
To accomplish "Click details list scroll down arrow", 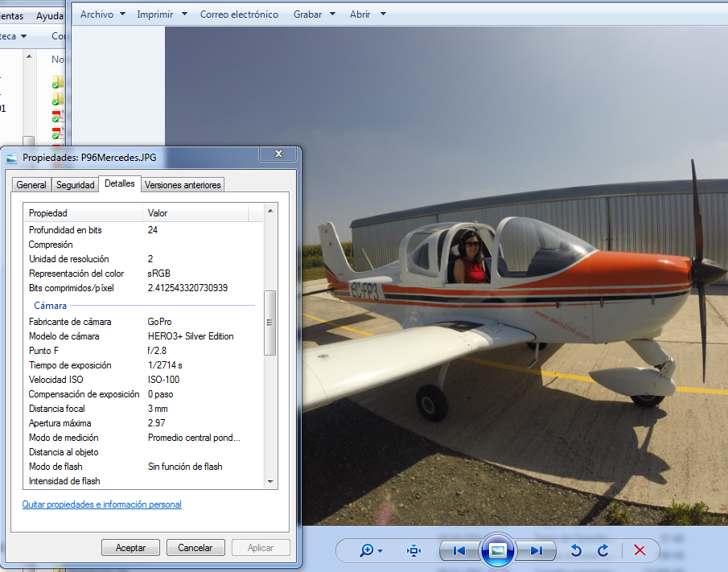I will (270, 482).
